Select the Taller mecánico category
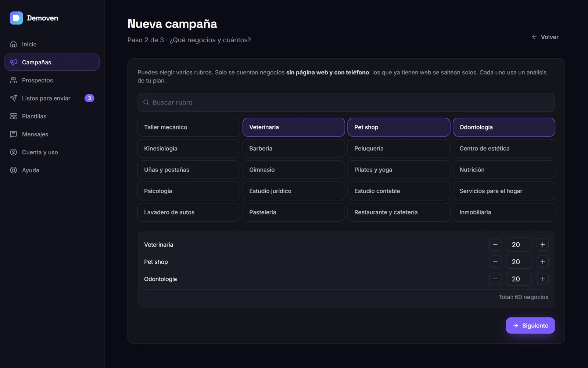The height and width of the screenshot is (368, 588). click(x=189, y=127)
